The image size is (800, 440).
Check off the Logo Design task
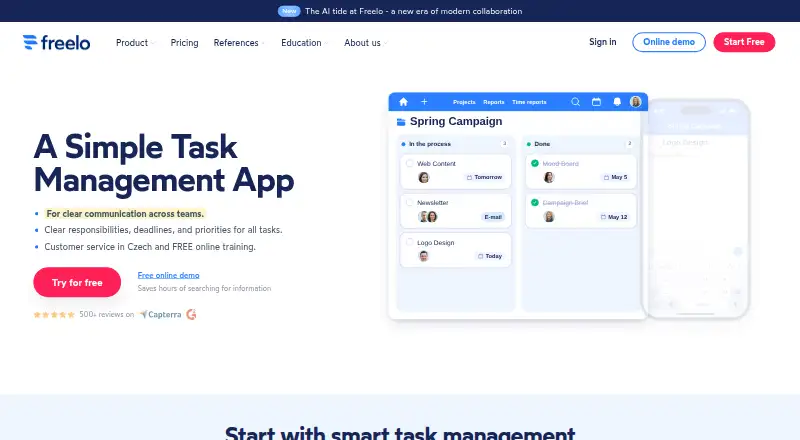(409, 242)
